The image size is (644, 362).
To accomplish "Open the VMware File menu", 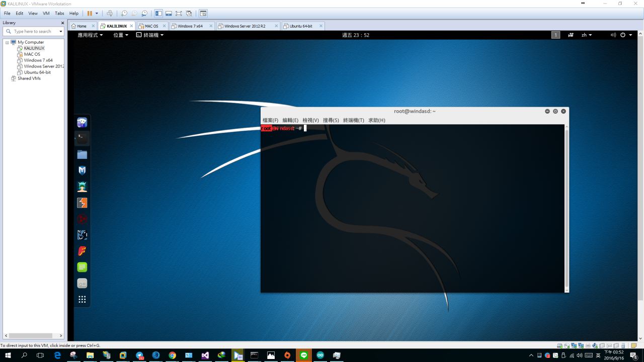I will 7,13.
